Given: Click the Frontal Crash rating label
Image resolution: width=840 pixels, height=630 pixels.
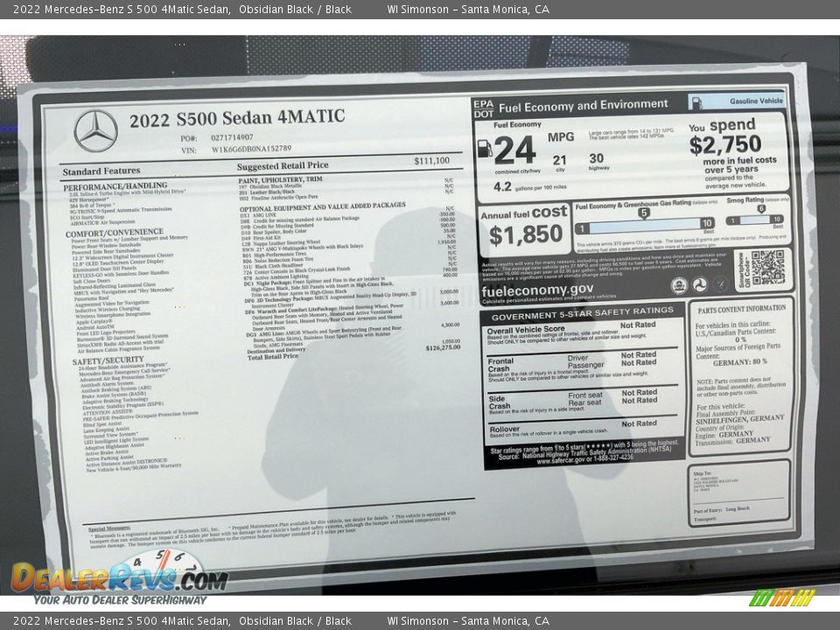Looking at the screenshot, I should [500, 365].
